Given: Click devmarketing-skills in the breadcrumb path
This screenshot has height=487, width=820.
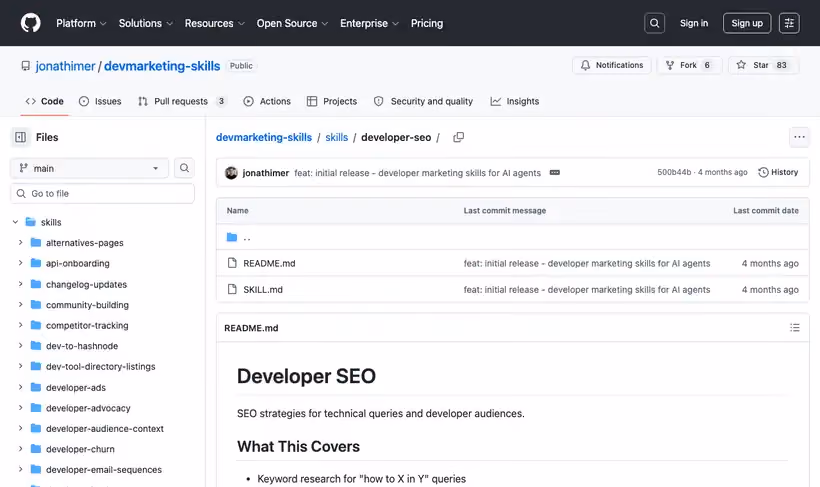Looking at the screenshot, I should [264, 137].
